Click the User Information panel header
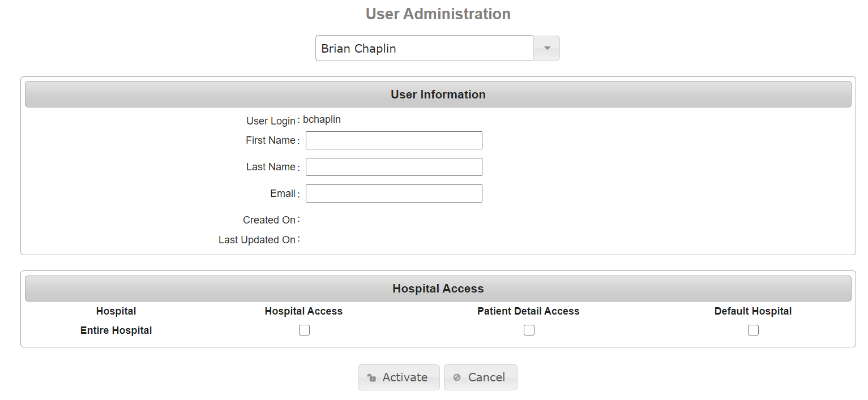The height and width of the screenshot is (400, 868). click(x=438, y=94)
